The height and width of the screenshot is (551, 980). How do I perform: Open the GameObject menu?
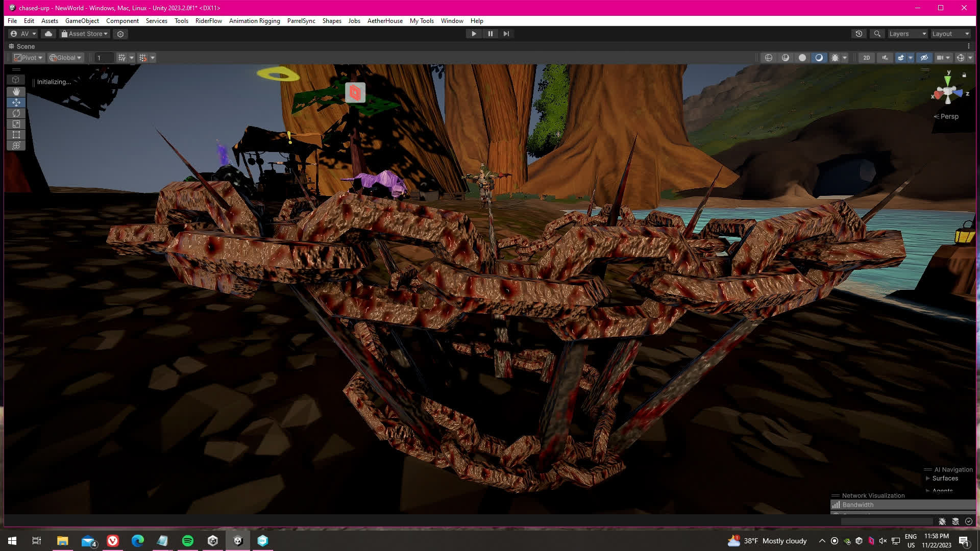pyautogui.click(x=82, y=21)
